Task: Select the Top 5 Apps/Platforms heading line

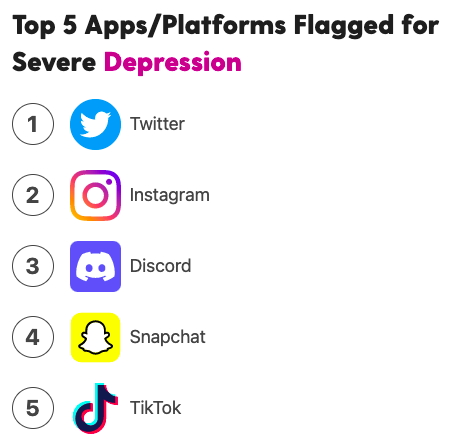Action: (x=226, y=26)
